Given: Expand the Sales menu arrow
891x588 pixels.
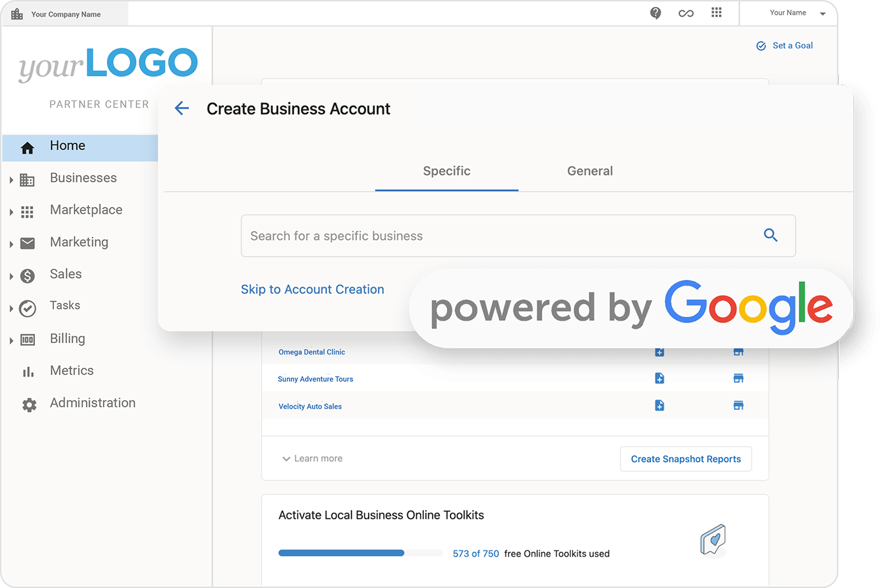Looking at the screenshot, I should pyautogui.click(x=11, y=276).
